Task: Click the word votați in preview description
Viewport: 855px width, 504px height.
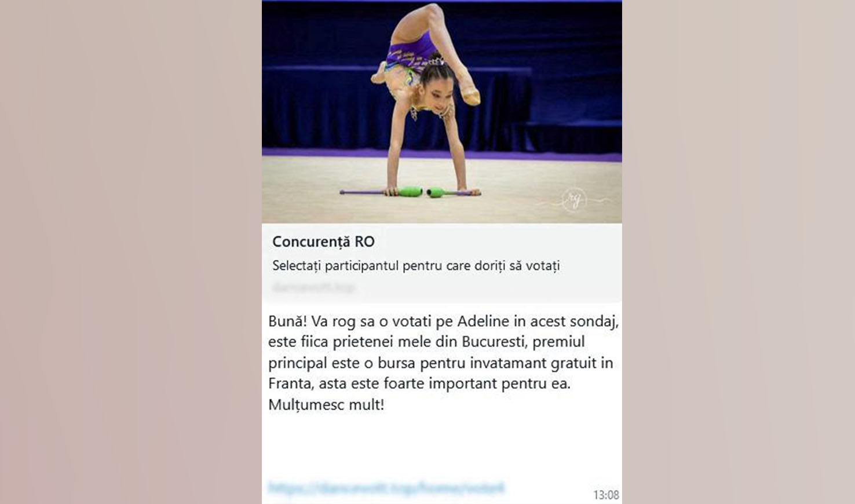Action: [542, 266]
